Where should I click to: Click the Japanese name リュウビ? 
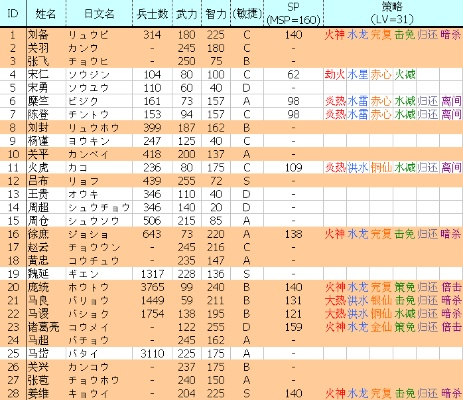(88, 35)
